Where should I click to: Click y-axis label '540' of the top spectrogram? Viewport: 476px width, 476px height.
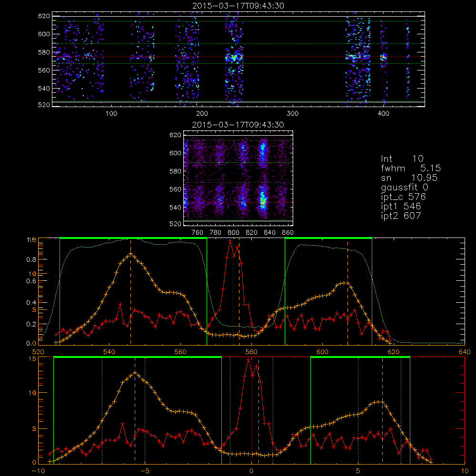pos(44,89)
